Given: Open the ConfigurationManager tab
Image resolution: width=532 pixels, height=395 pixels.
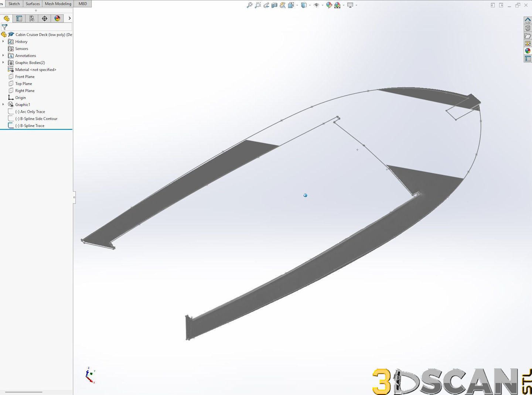Looking at the screenshot, I should (x=32, y=18).
